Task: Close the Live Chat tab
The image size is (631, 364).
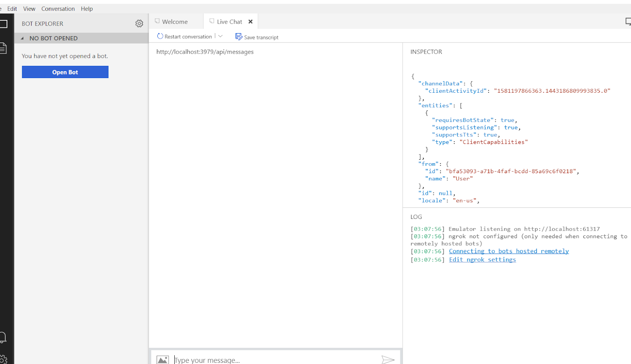Action: pos(250,22)
